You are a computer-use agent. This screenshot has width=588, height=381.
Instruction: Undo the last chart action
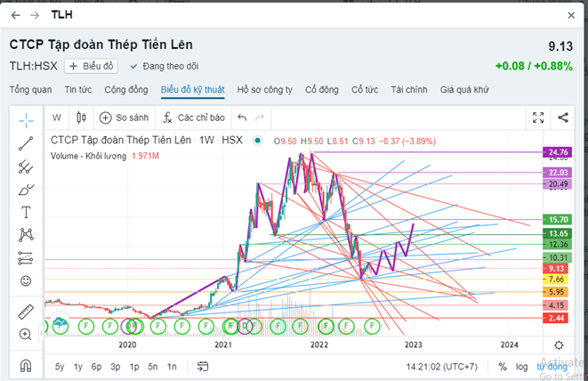click(242, 118)
